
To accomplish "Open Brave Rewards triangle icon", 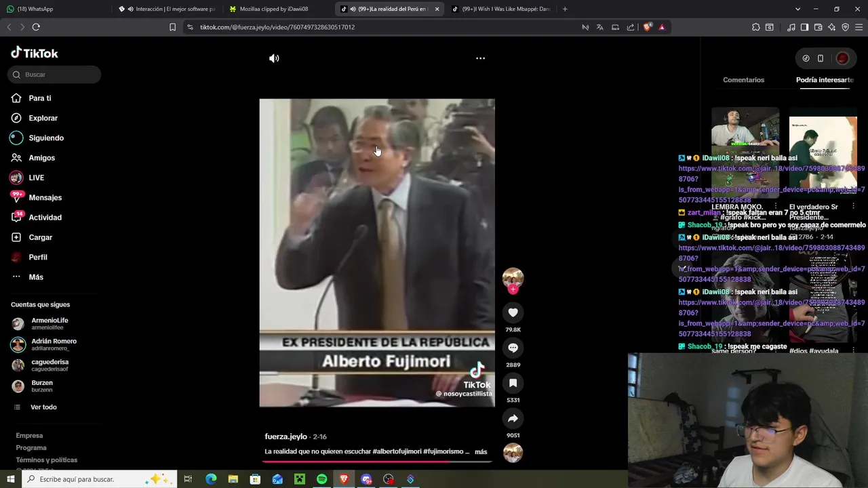I will (x=662, y=27).
